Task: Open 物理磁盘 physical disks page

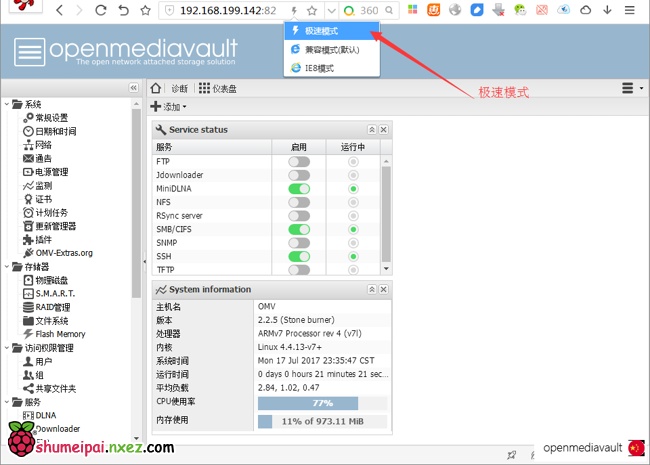Action: tap(54, 280)
